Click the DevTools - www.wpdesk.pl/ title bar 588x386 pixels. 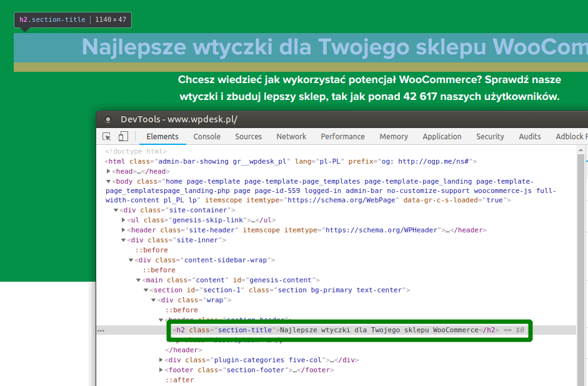coord(342,119)
